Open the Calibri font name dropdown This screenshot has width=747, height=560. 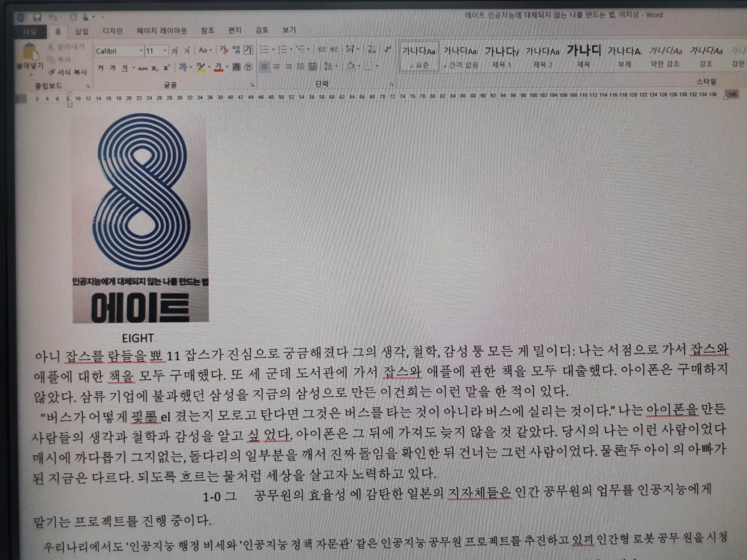(141, 51)
